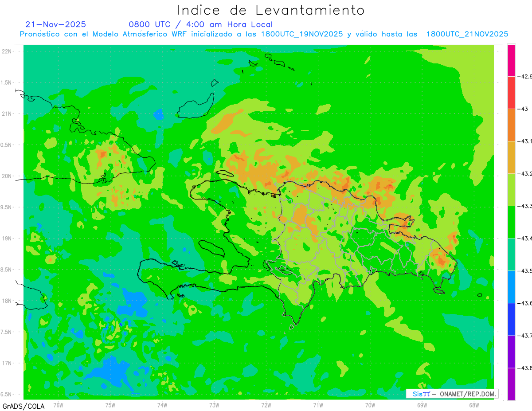Screen dimensions: 532x411
Task: Click the longitude label '69W'
Action: tap(422, 405)
